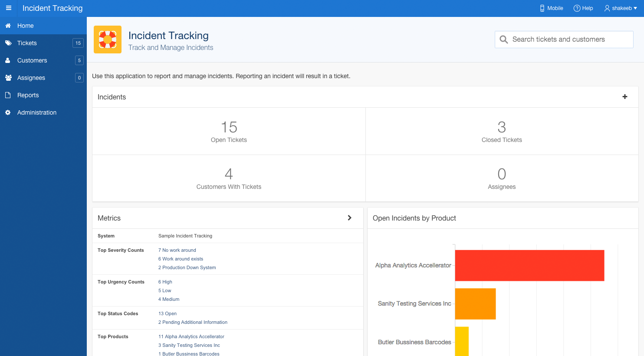
Task: Select the red Alpha Analytics Accellerator bar
Action: pyautogui.click(x=529, y=265)
